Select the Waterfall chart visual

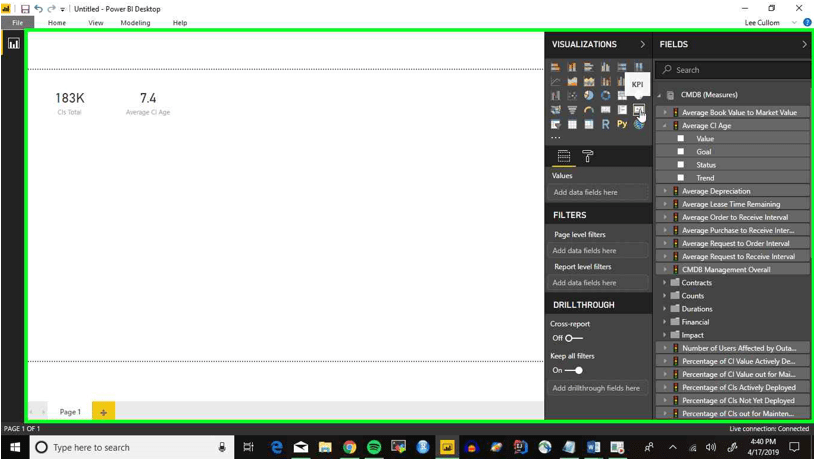click(x=555, y=96)
